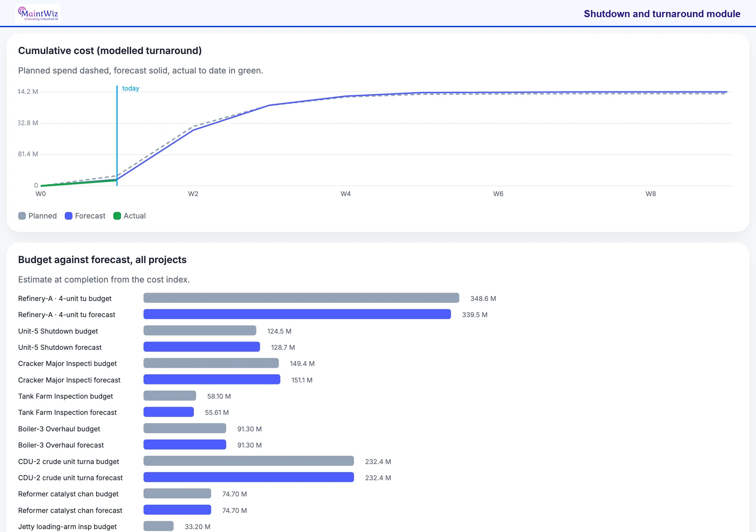The height and width of the screenshot is (532, 756).
Task: Click the W6 axis label
Action: coord(498,194)
